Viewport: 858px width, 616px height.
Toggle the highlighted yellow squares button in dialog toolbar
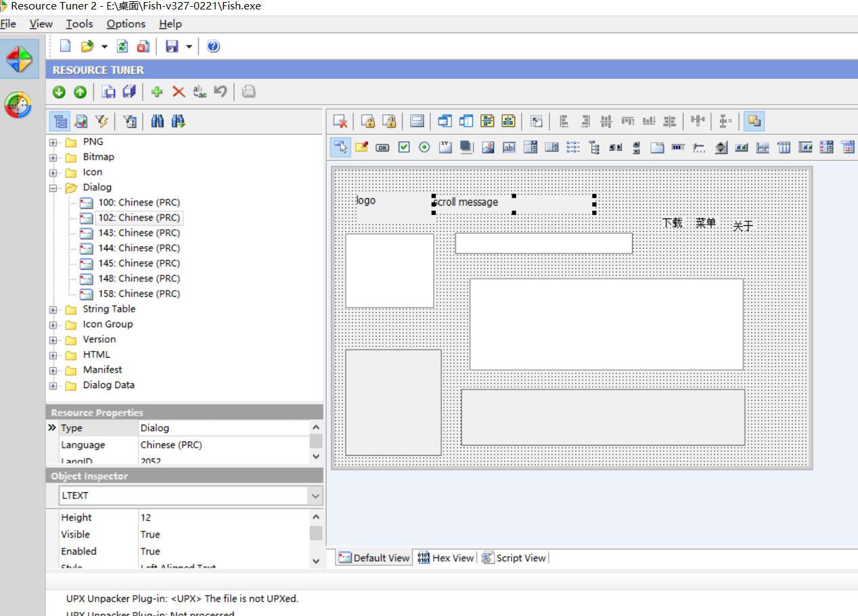[x=754, y=122]
